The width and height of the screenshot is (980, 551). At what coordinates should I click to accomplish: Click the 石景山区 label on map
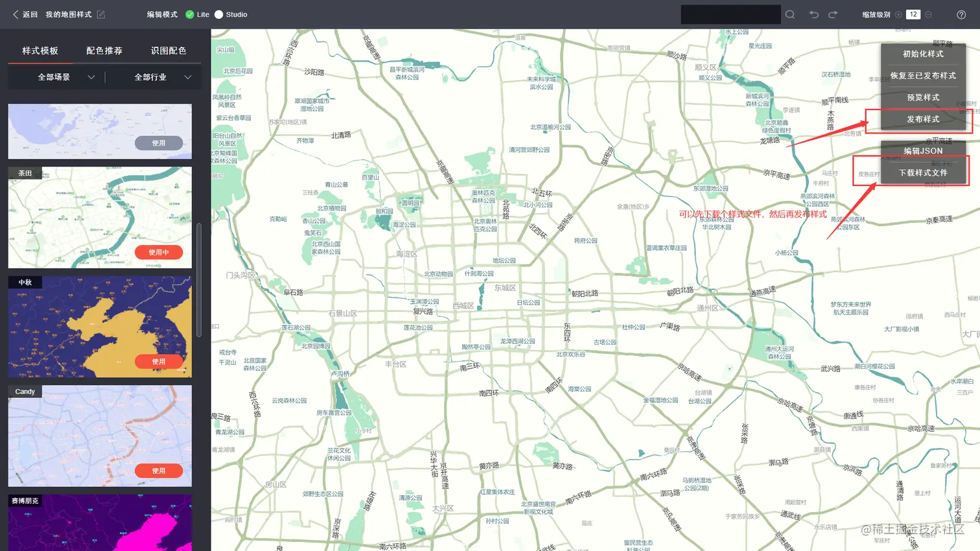[x=342, y=314]
